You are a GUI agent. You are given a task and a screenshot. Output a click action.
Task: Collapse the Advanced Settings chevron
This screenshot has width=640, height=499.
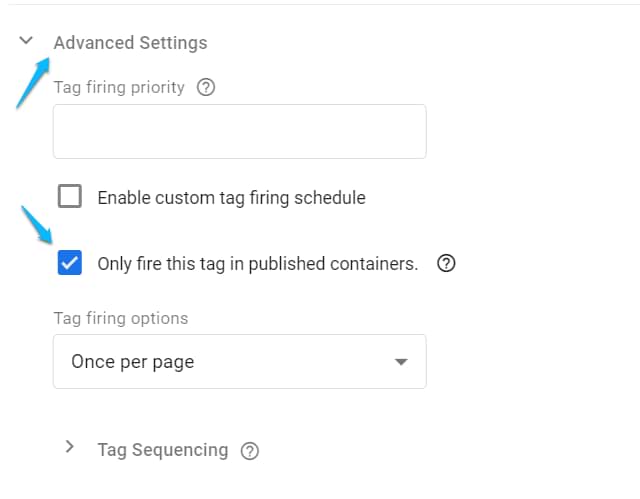click(x=27, y=42)
